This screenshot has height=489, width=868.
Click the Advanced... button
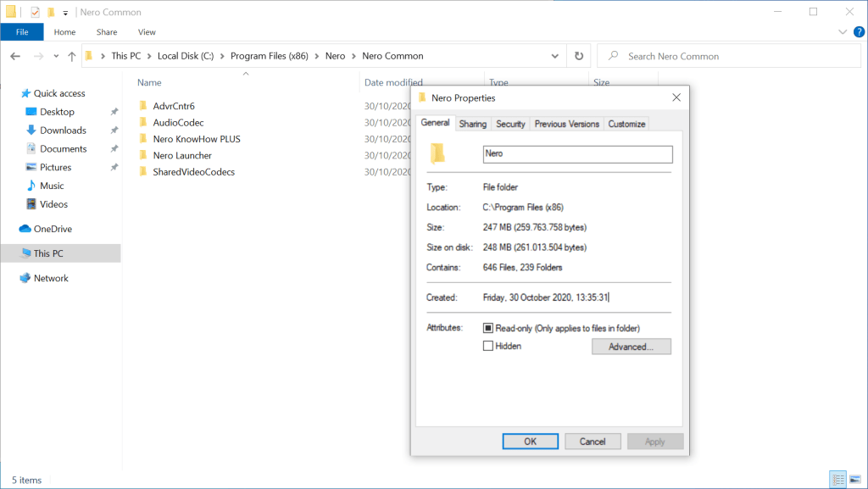point(631,347)
